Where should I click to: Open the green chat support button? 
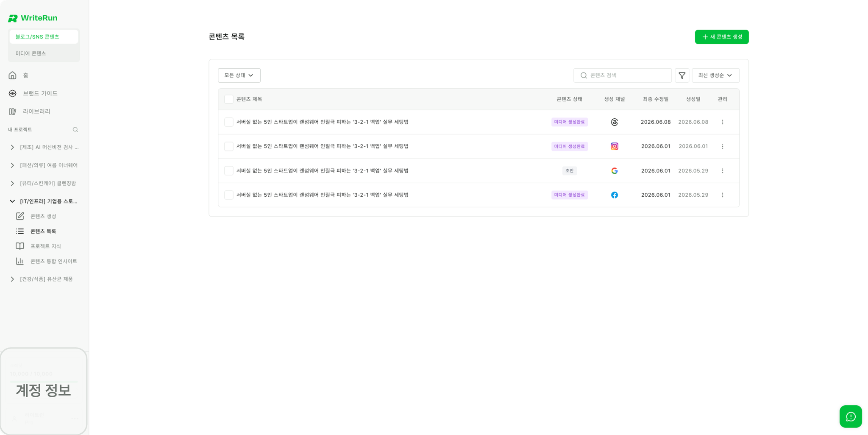851,417
